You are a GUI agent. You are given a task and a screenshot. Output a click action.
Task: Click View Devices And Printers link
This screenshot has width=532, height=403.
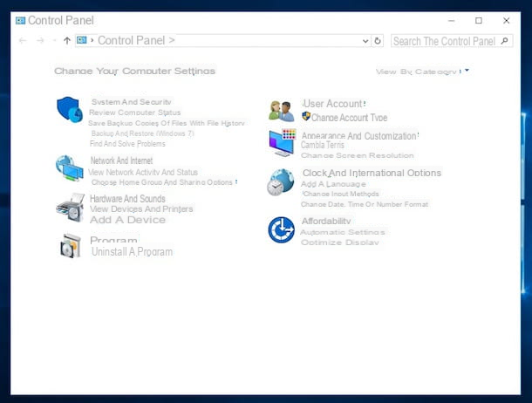141,209
